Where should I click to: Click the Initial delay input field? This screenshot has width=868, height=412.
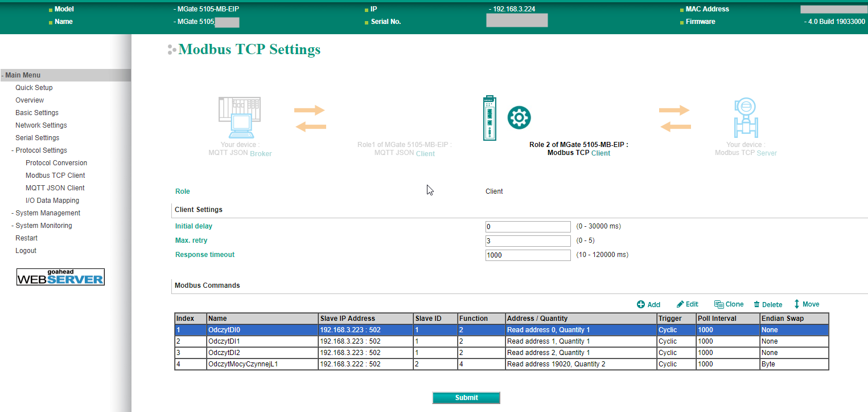pos(528,227)
